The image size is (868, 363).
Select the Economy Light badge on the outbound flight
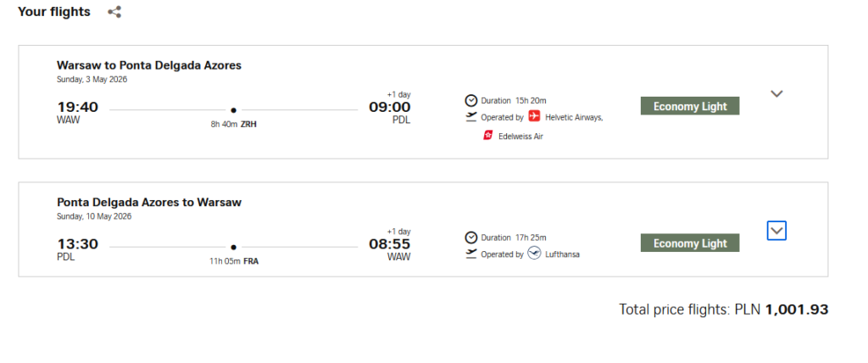pyautogui.click(x=690, y=106)
